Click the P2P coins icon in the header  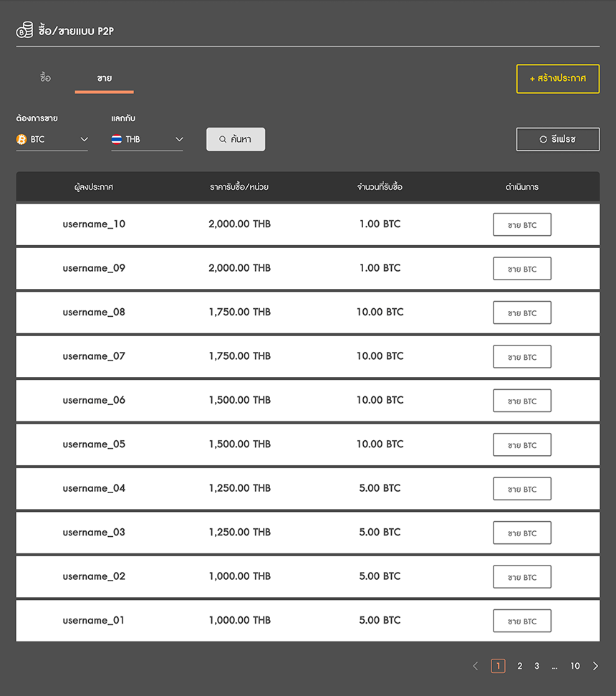point(24,30)
